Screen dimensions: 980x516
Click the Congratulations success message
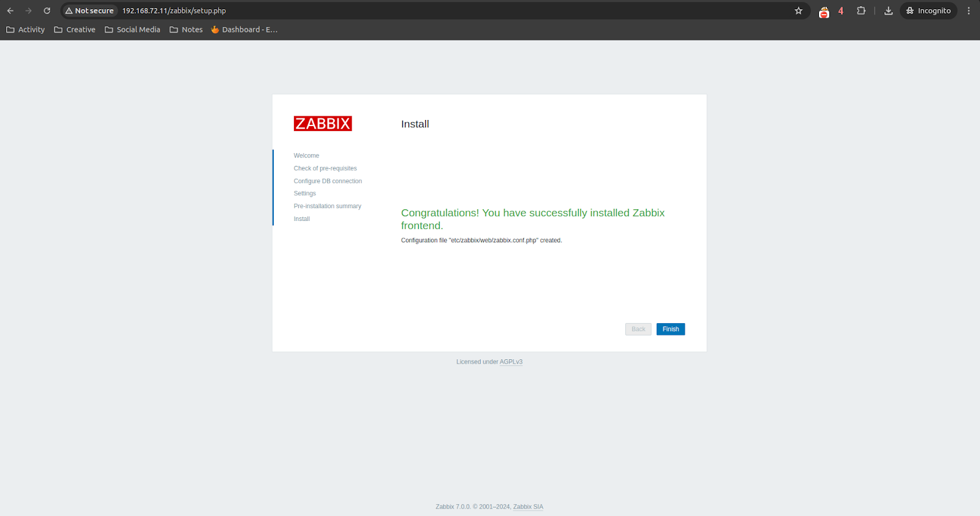[x=533, y=219]
